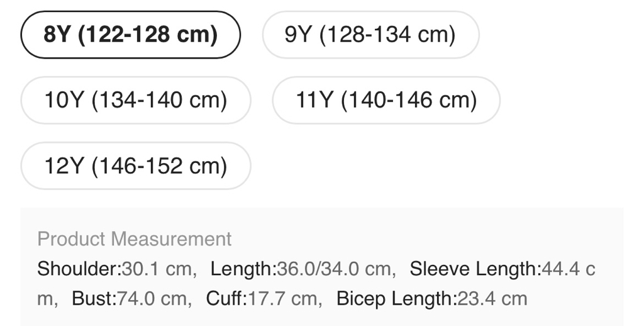Click the 30.1 cm shoulder value
Screen dimensions: 644x326
(157, 269)
